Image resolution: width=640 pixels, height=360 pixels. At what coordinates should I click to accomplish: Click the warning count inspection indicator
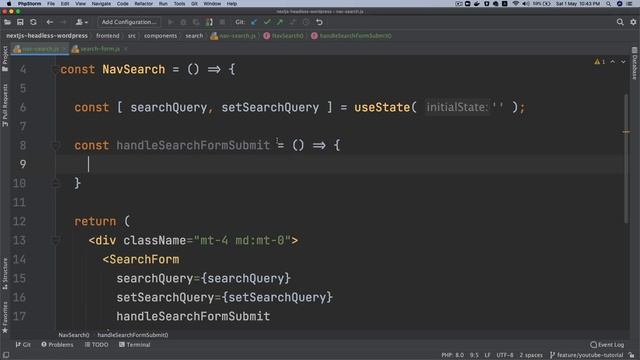[x=600, y=62]
